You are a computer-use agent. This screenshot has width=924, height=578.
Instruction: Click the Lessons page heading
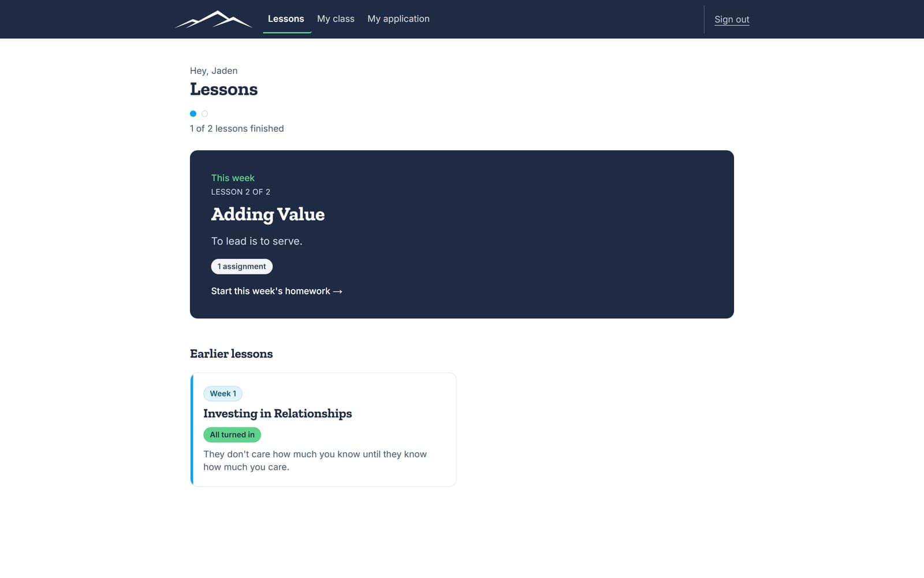point(223,90)
